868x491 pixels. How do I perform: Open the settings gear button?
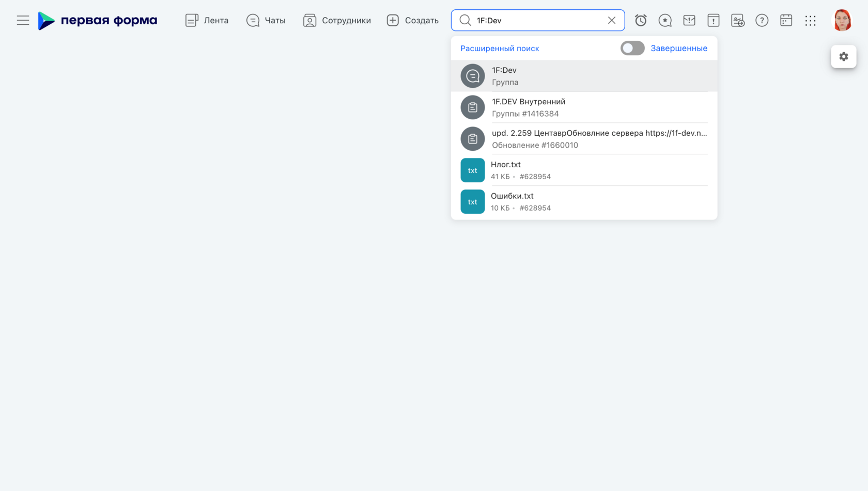[x=844, y=56]
